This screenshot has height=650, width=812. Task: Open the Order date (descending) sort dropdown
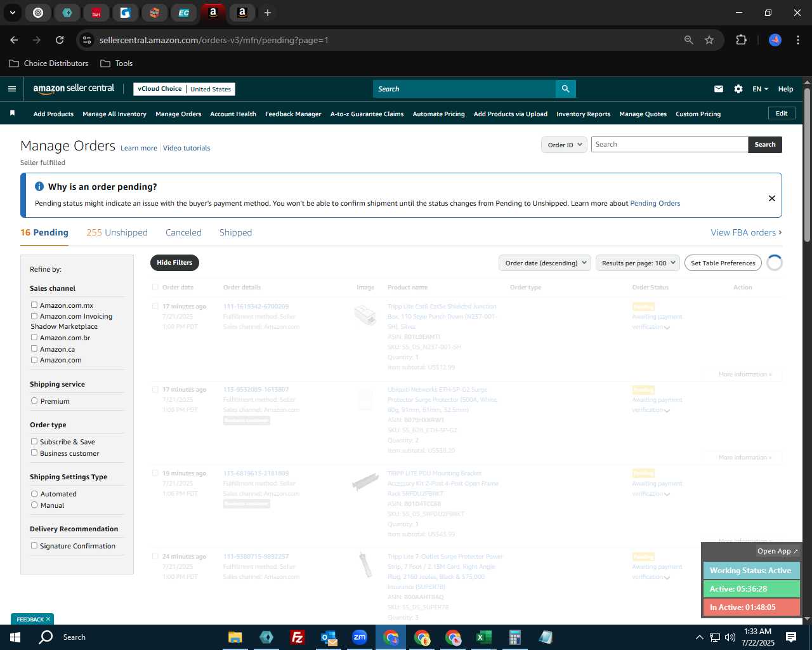click(x=545, y=263)
